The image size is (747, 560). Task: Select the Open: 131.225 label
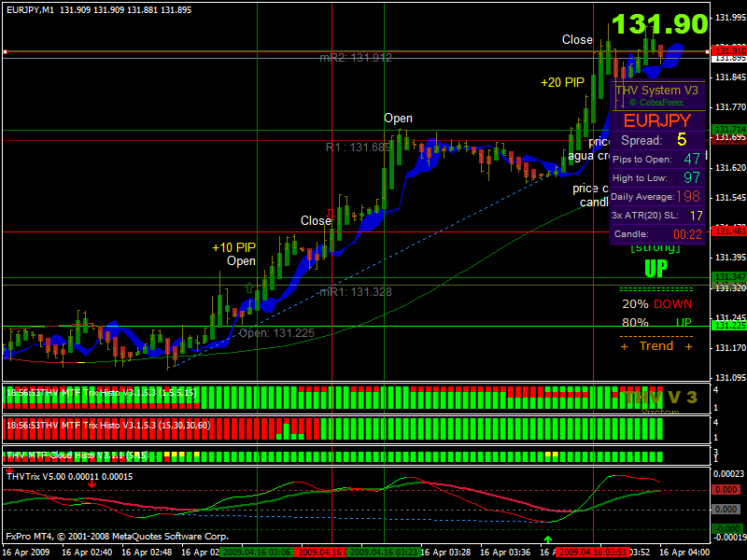pyautogui.click(x=276, y=333)
